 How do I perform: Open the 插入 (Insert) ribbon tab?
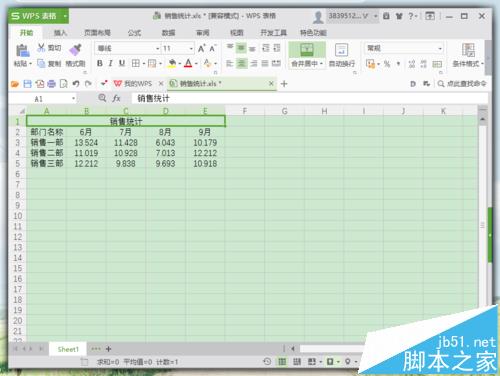pyautogui.click(x=60, y=33)
